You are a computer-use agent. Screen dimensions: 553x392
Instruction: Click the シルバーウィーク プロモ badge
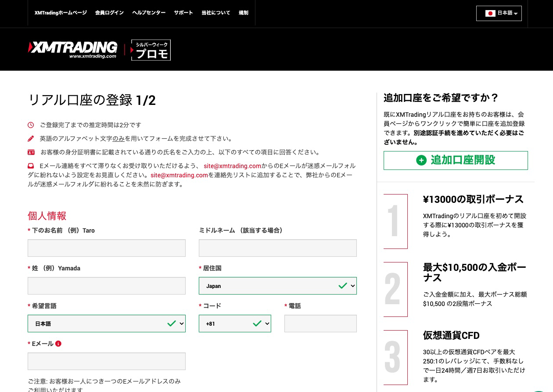151,50
